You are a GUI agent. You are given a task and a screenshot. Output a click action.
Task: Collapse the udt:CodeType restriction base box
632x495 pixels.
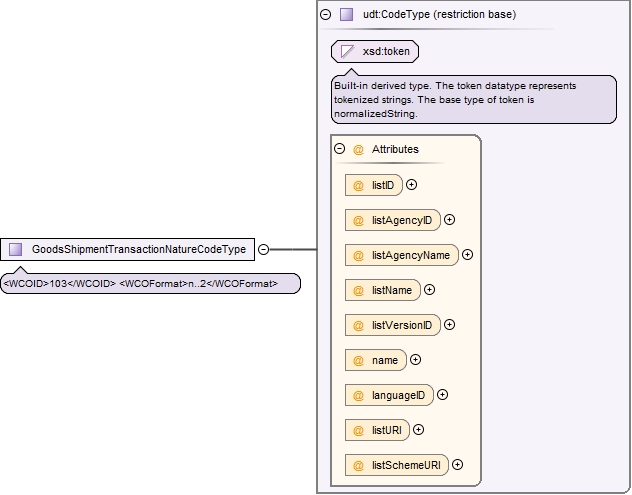[326, 15]
